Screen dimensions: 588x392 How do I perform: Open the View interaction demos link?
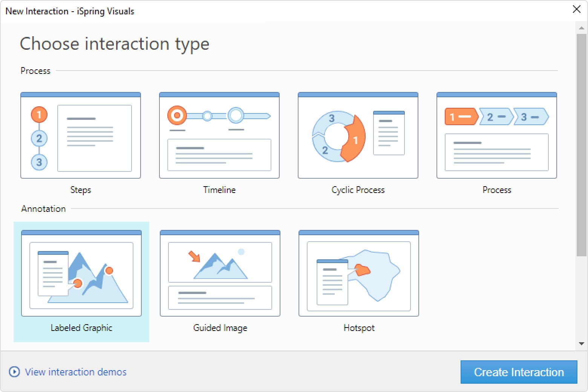pyautogui.click(x=76, y=372)
